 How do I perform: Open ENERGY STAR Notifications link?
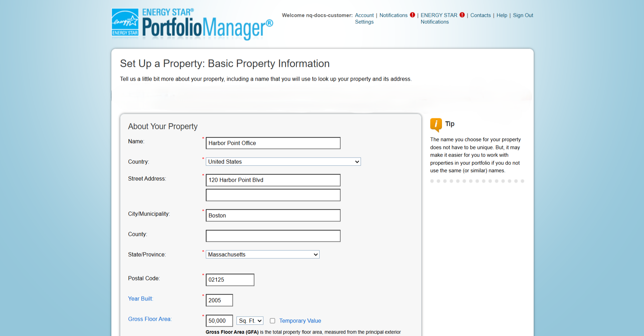(439, 18)
